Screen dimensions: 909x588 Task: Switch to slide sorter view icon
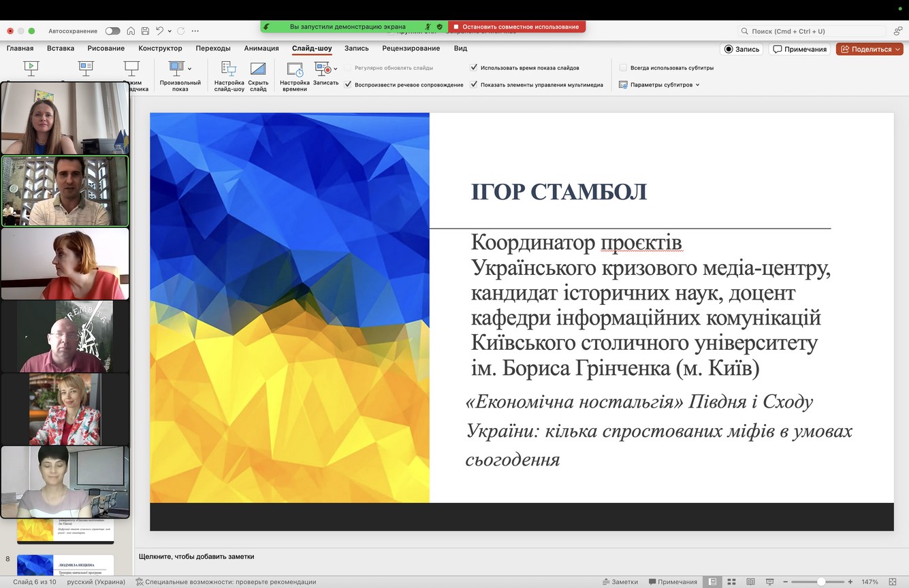(731, 582)
